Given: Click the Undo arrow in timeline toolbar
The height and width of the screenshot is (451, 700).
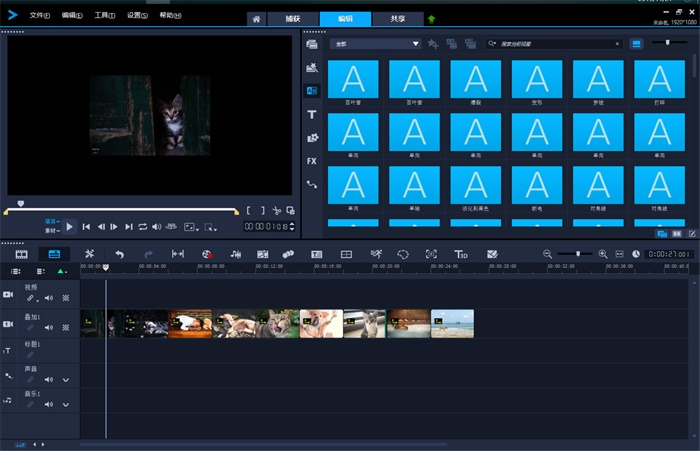Looking at the screenshot, I should click(x=119, y=254).
